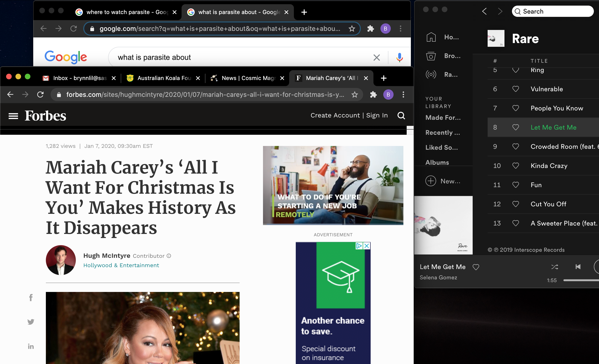The width and height of the screenshot is (599, 364).
Task: Click the Spotify playback progress bar
Action: 581,280
